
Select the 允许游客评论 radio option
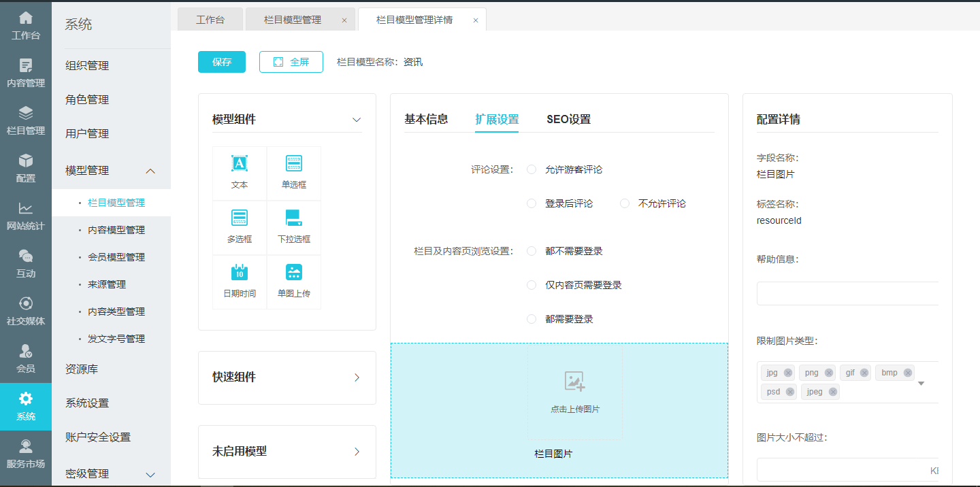click(532, 169)
